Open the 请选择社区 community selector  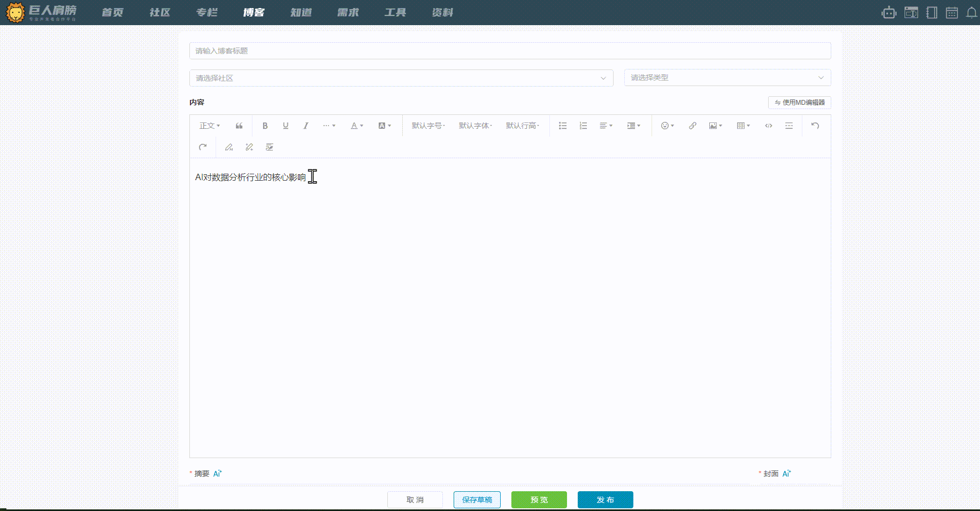401,78
